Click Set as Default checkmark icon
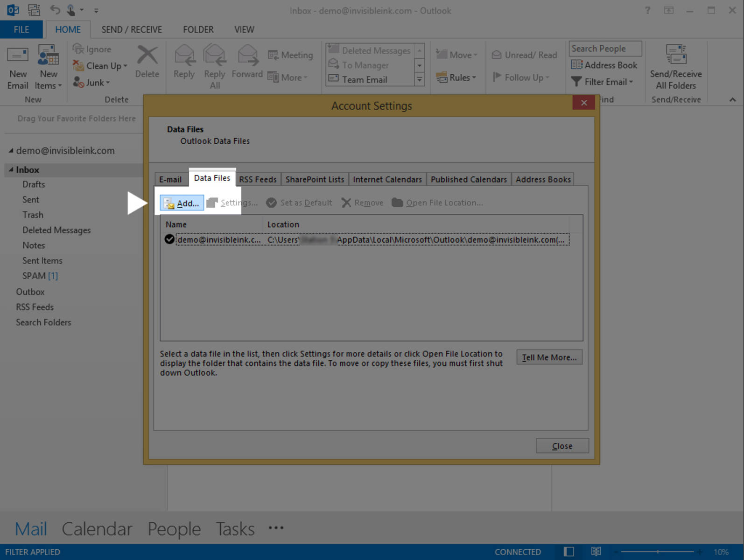This screenshot has width=744, height=560. point(271,203)
